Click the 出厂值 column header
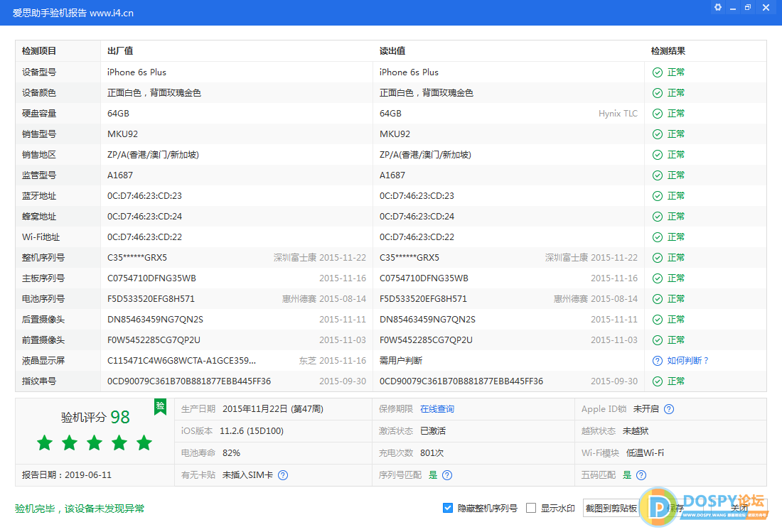Screen dimensions: 782x532 coord(120,51)
